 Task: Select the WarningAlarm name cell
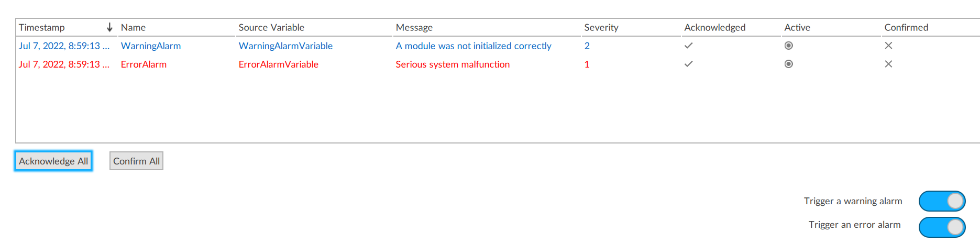pyautogui.click(x=151, y=46)
